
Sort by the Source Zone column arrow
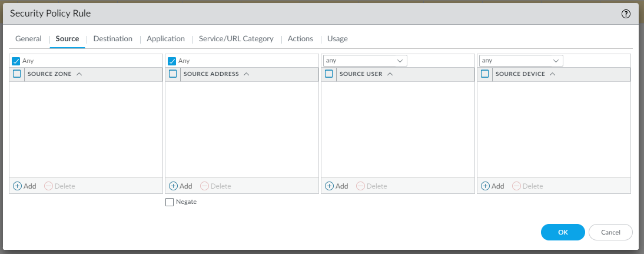click(x=79, y=74)
